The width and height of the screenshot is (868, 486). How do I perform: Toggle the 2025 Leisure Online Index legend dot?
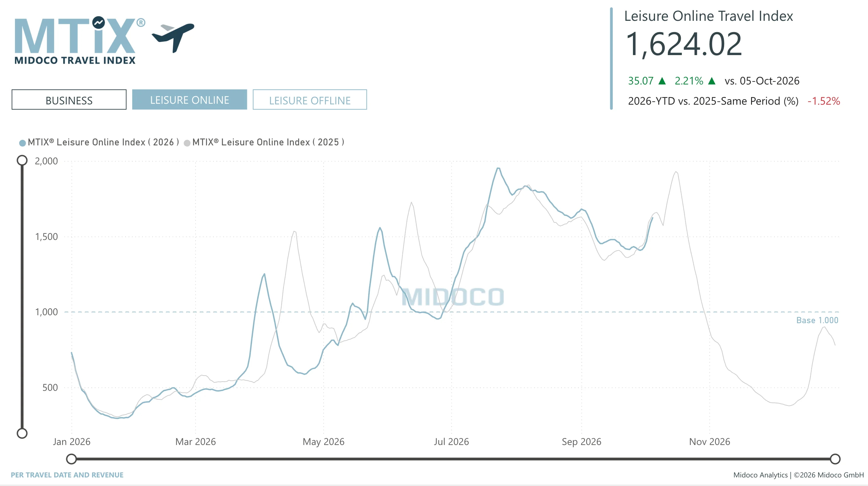[x=187, y=143]
